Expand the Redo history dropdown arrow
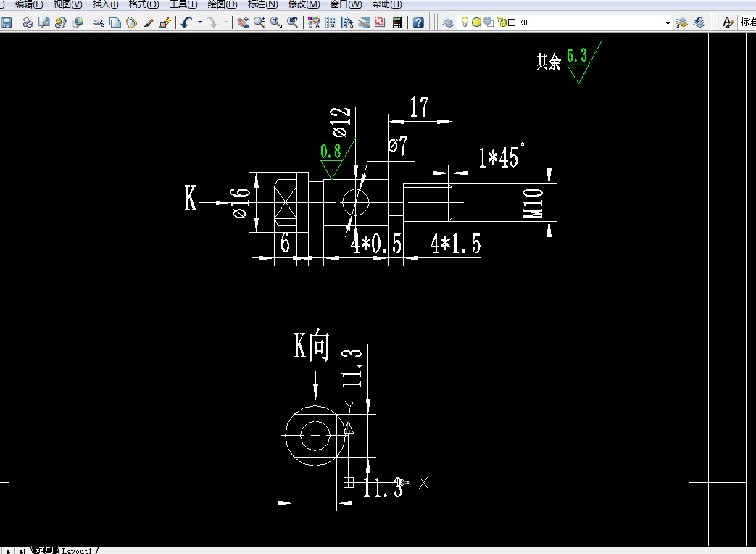This screenshot has height=554, width=756. point(225,22)
